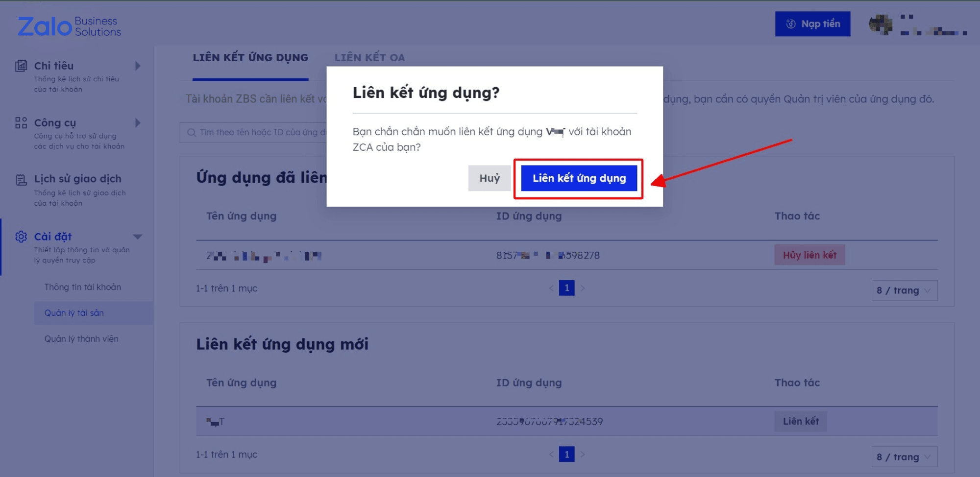
Task: Open Quản lý thành viên in sidebar
Action: 81,339
